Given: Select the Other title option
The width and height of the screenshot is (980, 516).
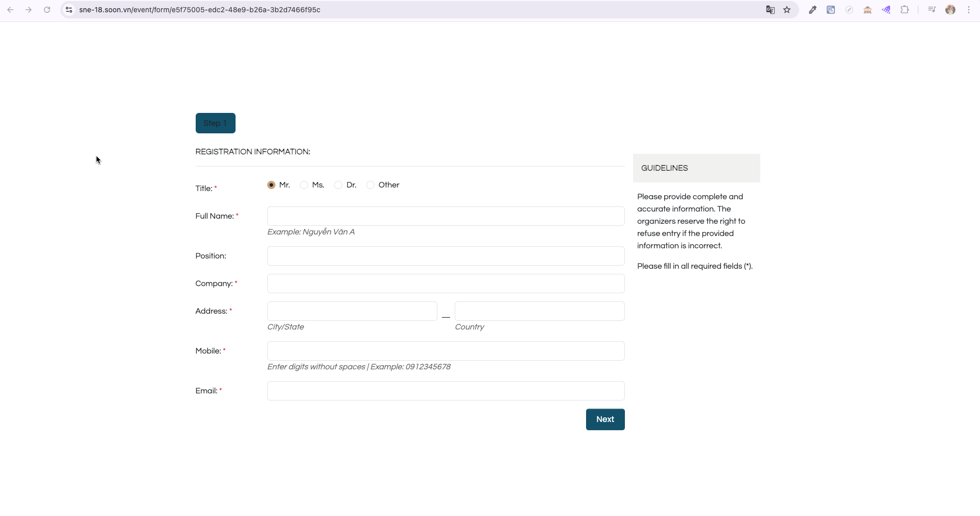Looking at the screenshot, I should coord(370,185).
